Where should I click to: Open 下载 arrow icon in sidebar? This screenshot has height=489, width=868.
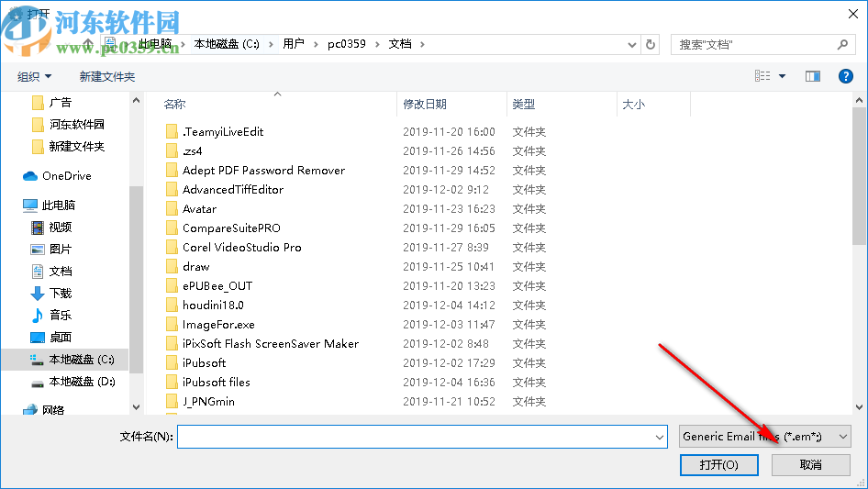click(37, 294)
